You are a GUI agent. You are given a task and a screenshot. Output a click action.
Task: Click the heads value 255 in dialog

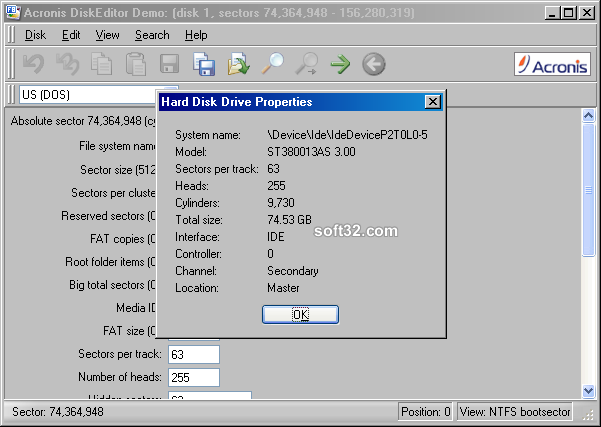[x=276, y=186]
